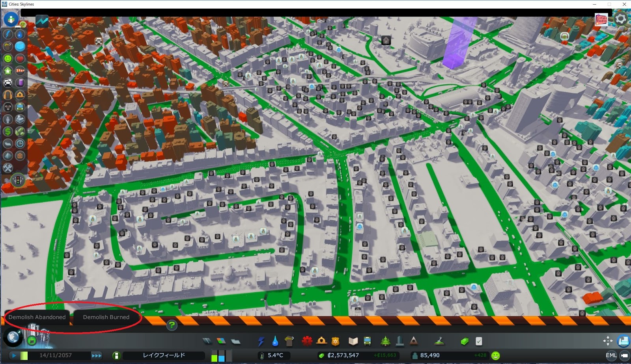Click the Demolish Abandoned button
The width and height of the screenshot is (631, 364).
coord(37,317)
